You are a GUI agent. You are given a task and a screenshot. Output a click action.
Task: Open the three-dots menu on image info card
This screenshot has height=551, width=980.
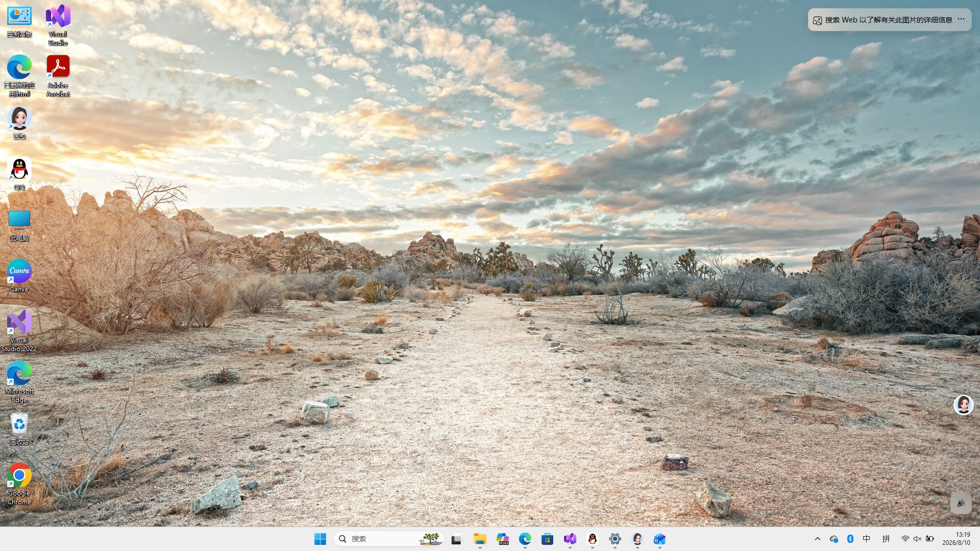961,19
